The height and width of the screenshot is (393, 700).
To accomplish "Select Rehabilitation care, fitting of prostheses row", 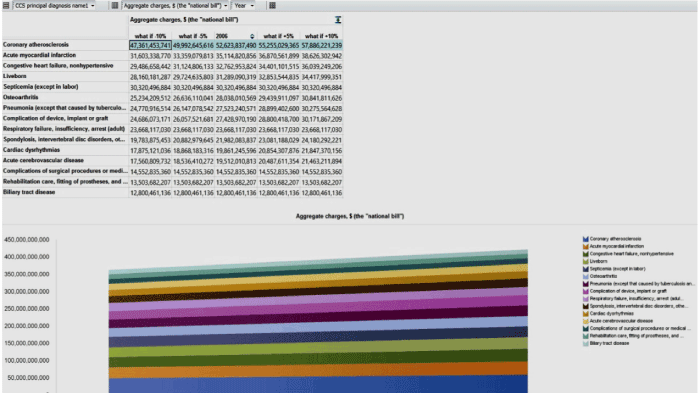I will pos(65,182).
